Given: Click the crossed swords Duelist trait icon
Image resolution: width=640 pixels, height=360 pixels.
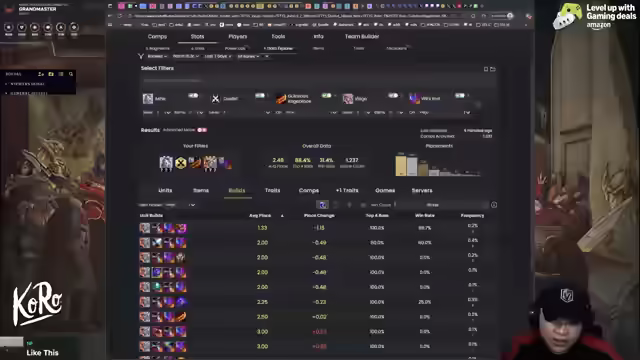Looking at the screenshot, I should pyautogui.click(x=216, y=98).
